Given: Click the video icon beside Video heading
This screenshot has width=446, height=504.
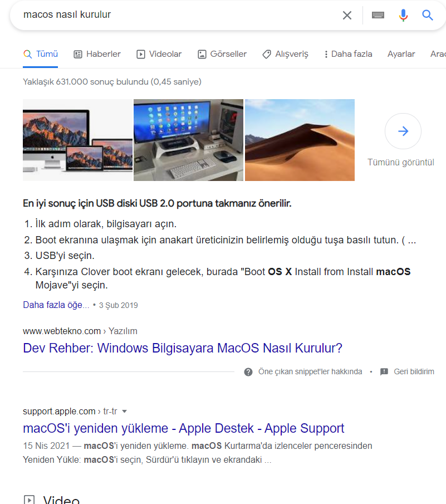Looking at the screenshot, I should [29, 500].
